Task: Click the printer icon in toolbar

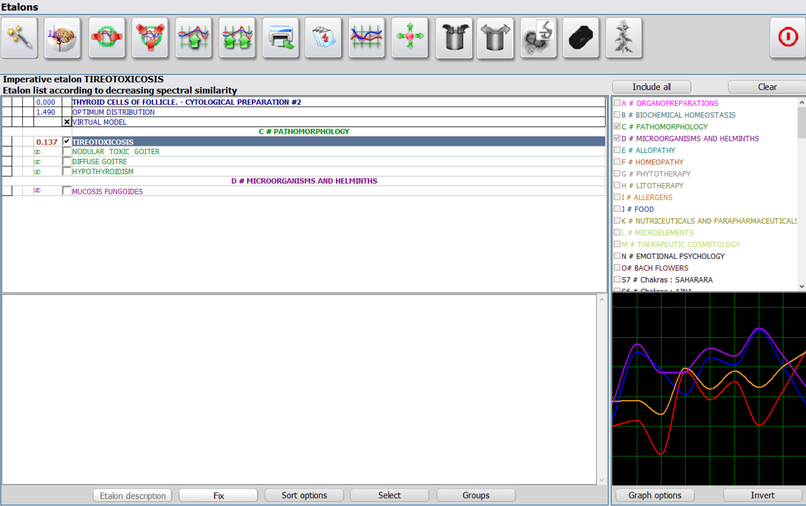Action: point(281,38)
